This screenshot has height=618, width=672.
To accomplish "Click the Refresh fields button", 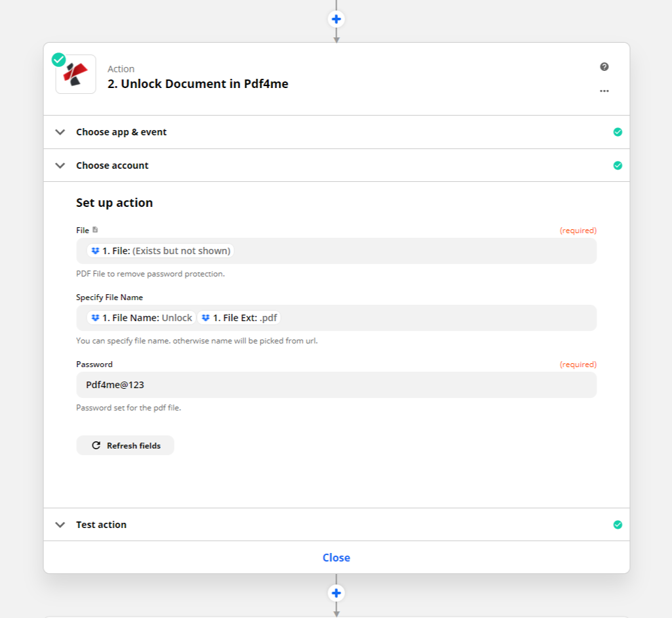I will tap(125, 445).
